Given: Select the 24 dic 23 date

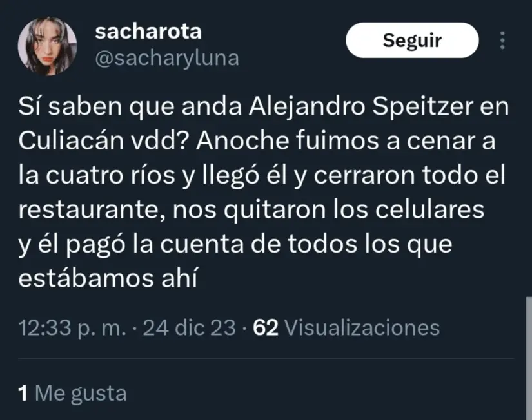Looking at the screenshot, I should (189, 328).
